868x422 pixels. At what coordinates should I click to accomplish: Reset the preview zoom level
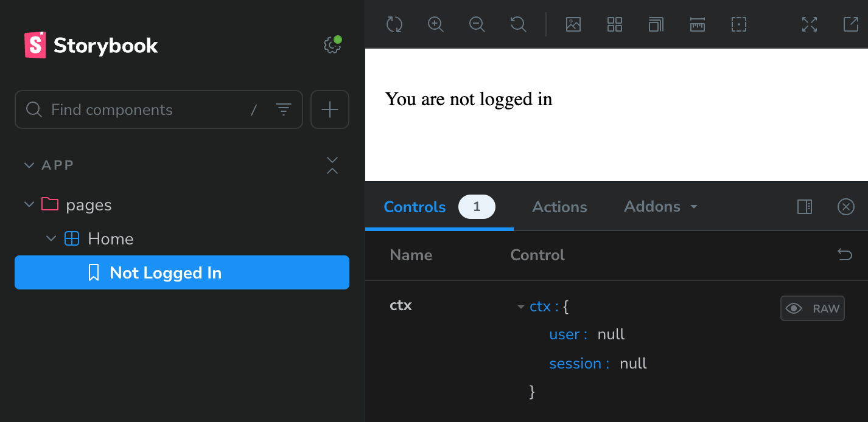point(518,24)
